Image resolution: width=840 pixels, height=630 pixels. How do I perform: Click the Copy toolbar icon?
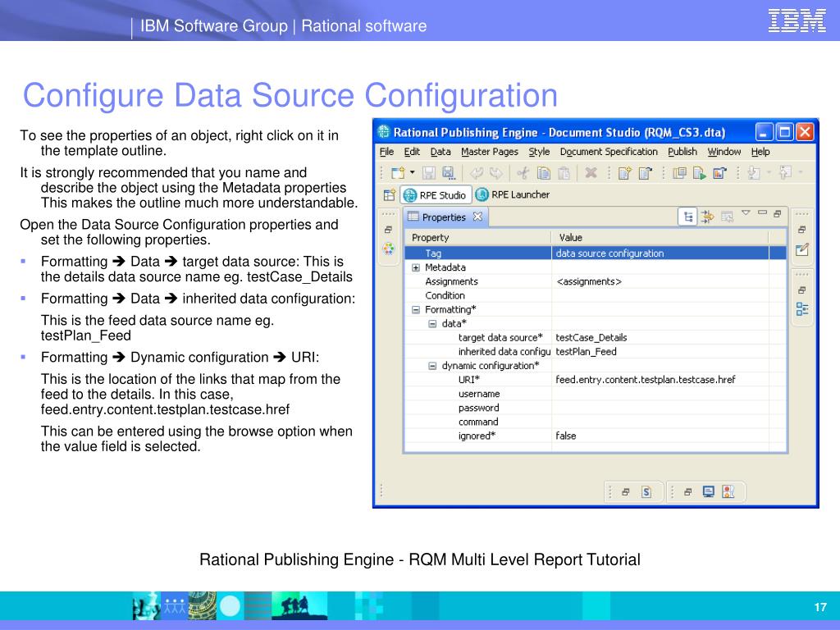(544, 172)
